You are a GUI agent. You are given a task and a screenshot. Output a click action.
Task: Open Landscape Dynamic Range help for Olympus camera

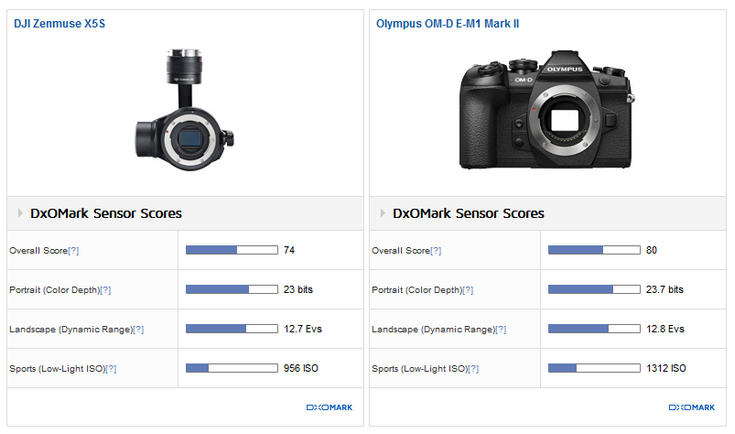(500, 329)
